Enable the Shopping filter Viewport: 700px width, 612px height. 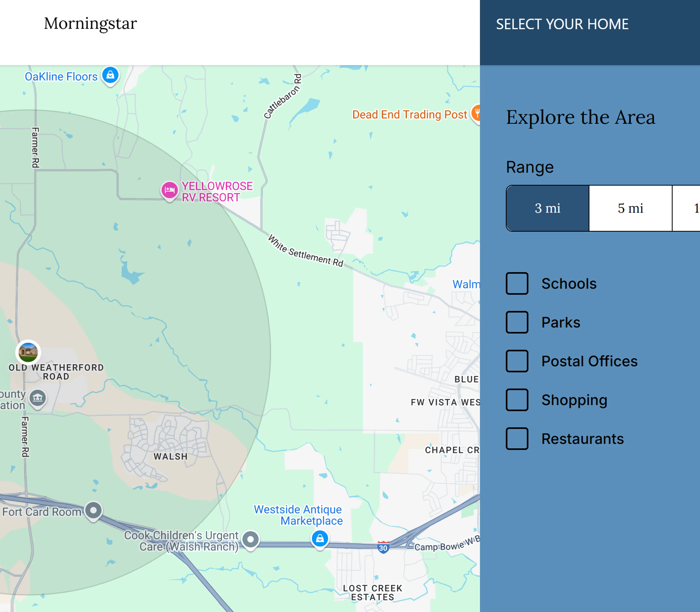pos(517,400)
